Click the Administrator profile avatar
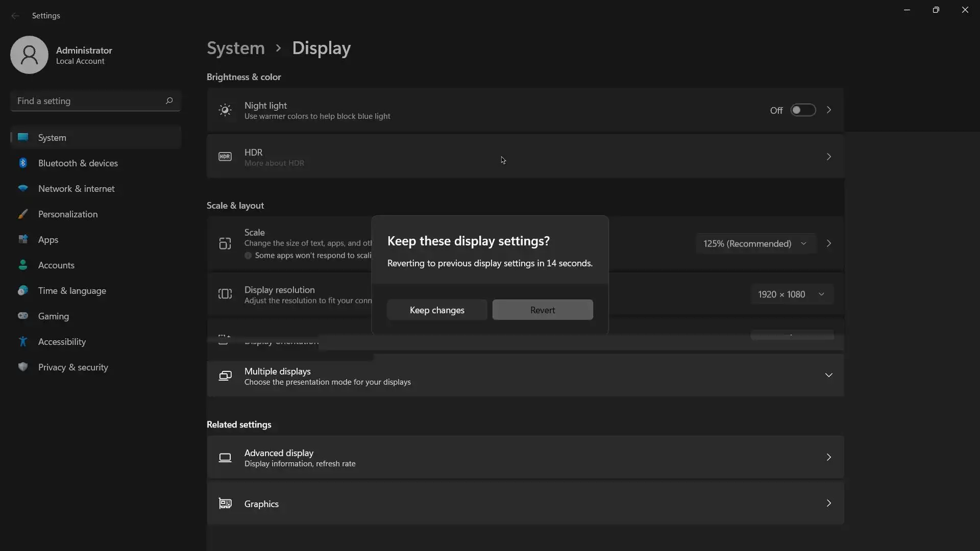Image resolution: width=980 pixels, height=551 pixels. click(x=29, y=55)
